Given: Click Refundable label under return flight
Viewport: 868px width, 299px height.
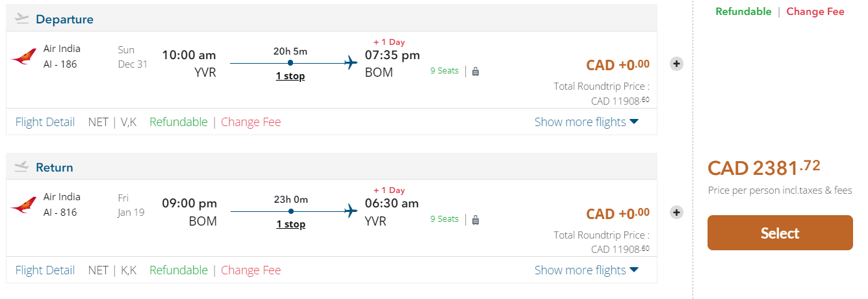Looking at the screenshot, I should (179, 270).
